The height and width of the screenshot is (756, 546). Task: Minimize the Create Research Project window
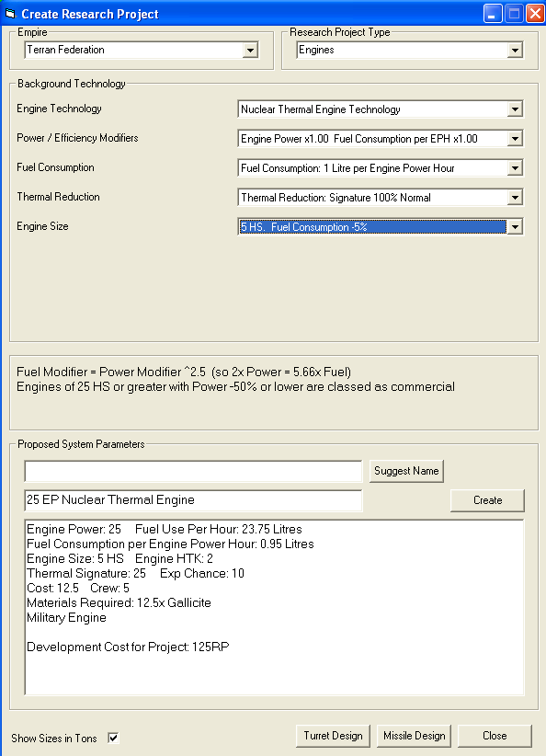point(493,13)
